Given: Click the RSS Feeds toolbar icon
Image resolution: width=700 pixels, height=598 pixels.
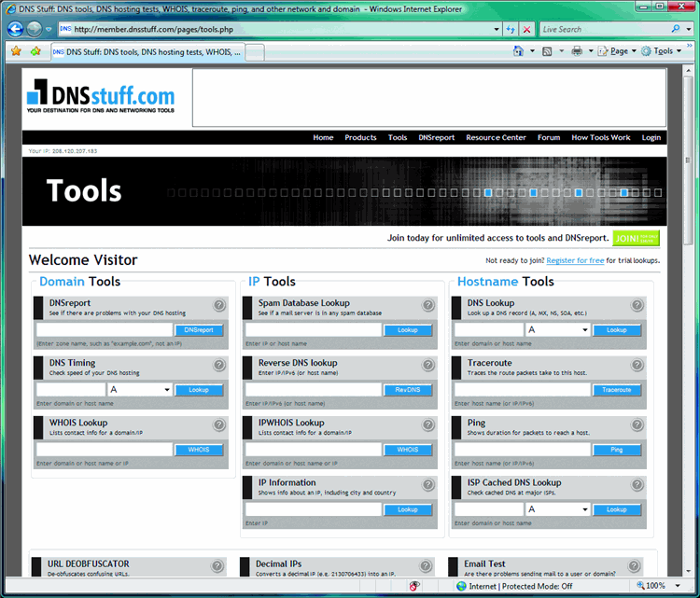Looking at the screenshot, I should click(x=547, y=51).
